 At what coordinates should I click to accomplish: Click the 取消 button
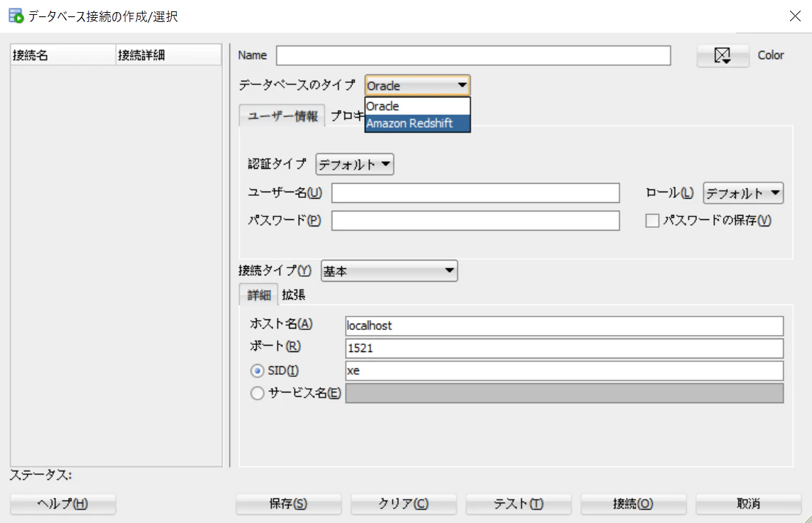[x=748, y=503]
